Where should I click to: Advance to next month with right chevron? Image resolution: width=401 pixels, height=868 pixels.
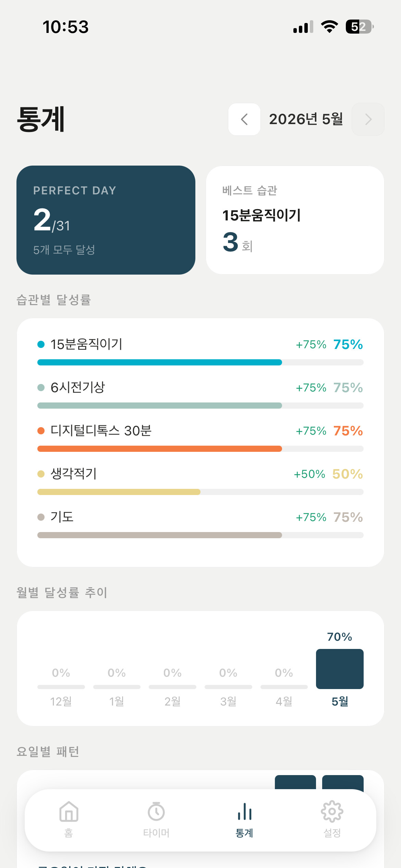coord(368,119)
